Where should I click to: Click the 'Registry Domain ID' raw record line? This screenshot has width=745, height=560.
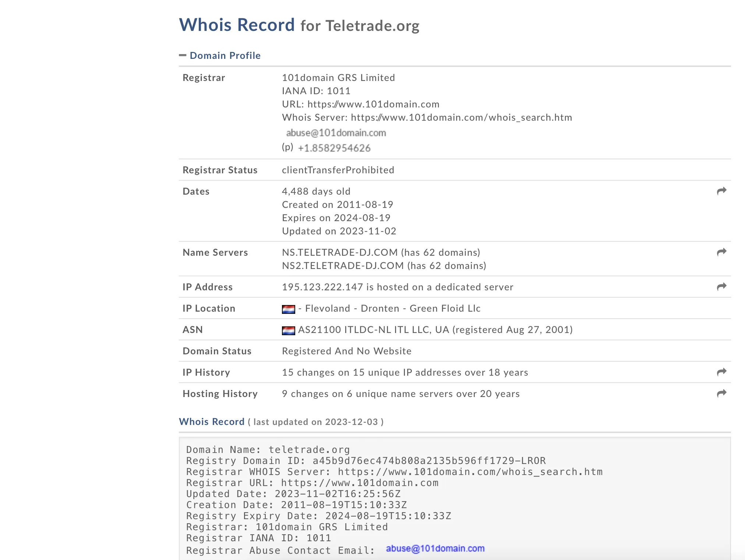366,461
